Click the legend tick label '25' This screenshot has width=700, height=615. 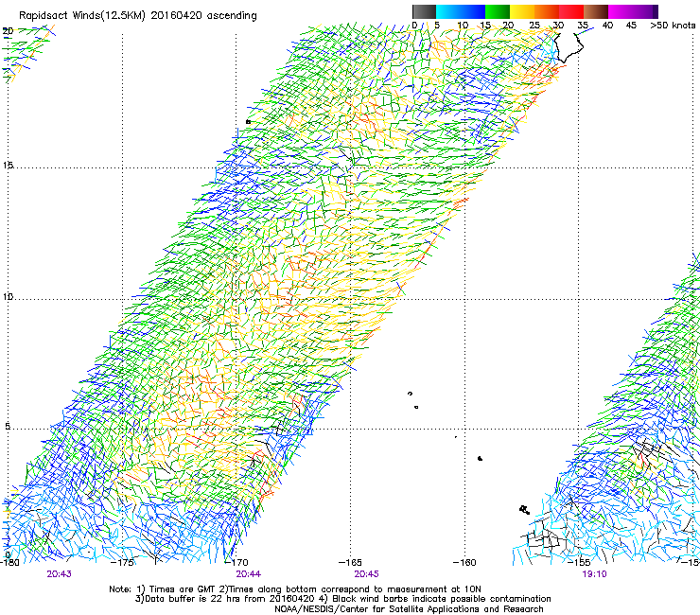[534, 26]
